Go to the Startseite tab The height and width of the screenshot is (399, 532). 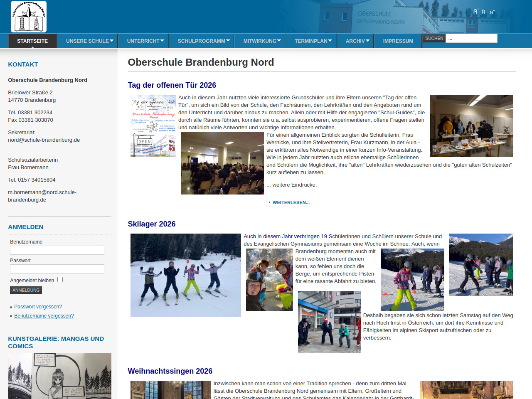pos(32,41)
